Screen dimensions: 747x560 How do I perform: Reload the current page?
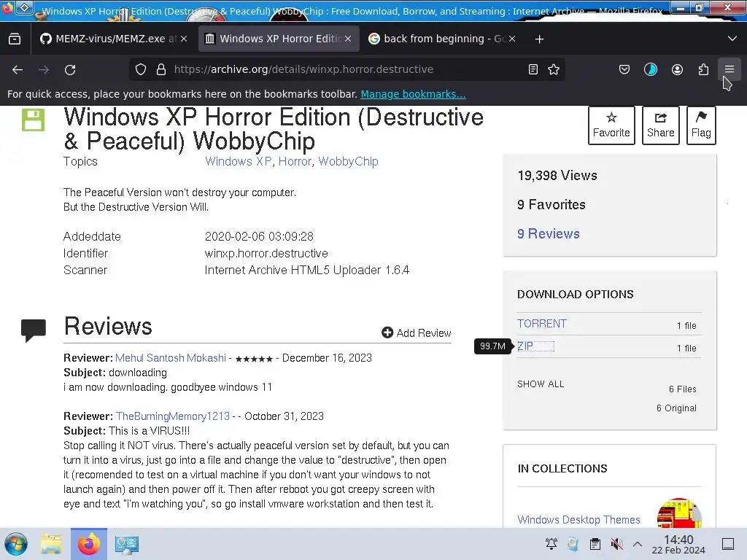70,69
